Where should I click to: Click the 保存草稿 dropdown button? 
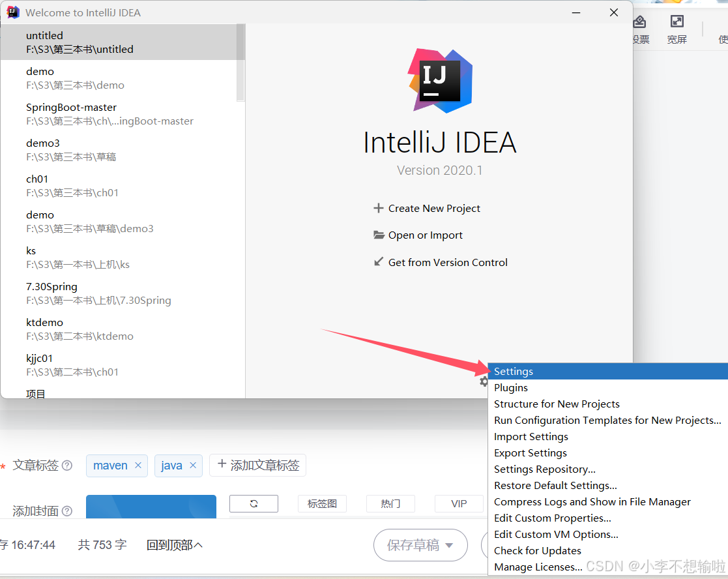[420, 545]
